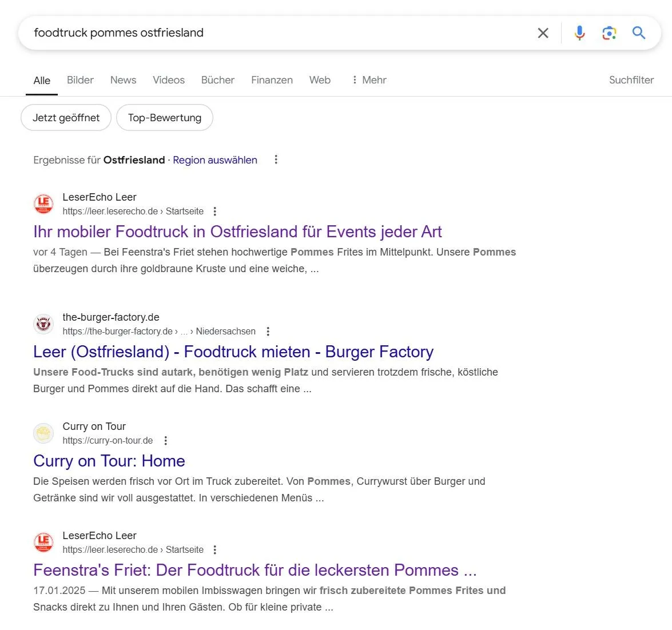Viewport: 672px width, 630px height.
Task: Select the Alle tab
Action: click(x=42, y=81)
